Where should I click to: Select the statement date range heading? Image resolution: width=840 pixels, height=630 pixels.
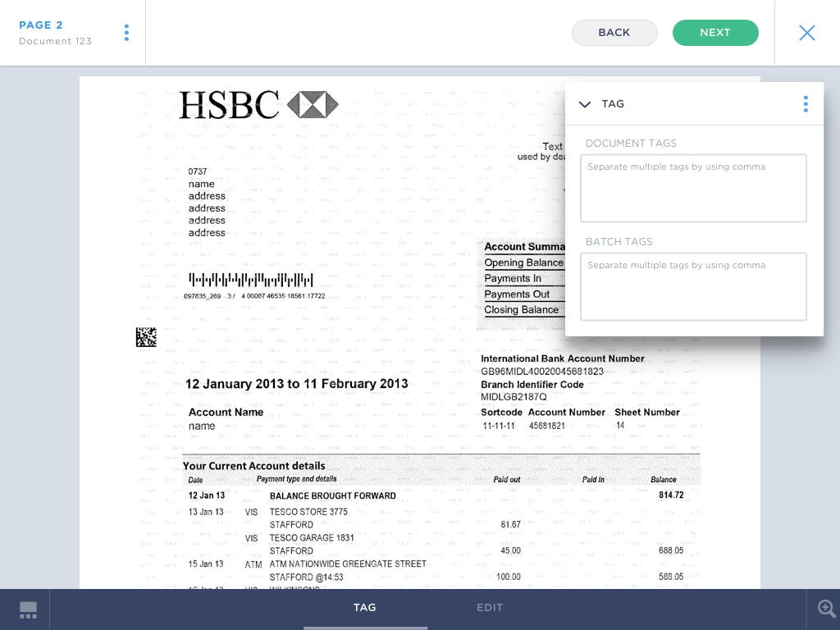[x=296, y=384]
